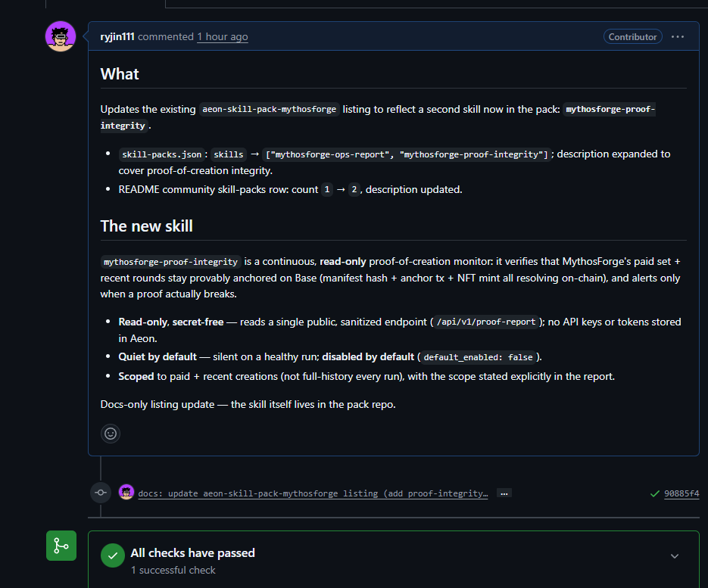The height and width of the screenshot is (588, 708).
Task: Select the /api/v1/proof-report code snippet
Action: coord(486,322)
